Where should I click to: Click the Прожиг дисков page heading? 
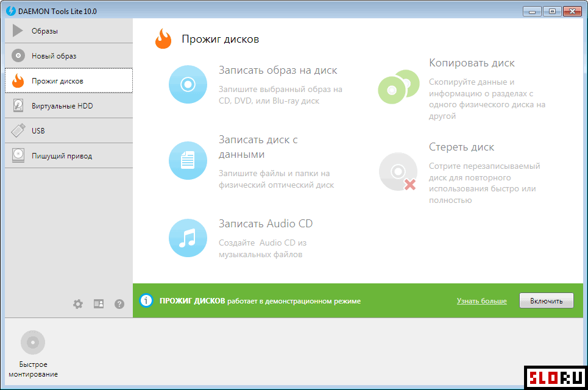(220, 39)
